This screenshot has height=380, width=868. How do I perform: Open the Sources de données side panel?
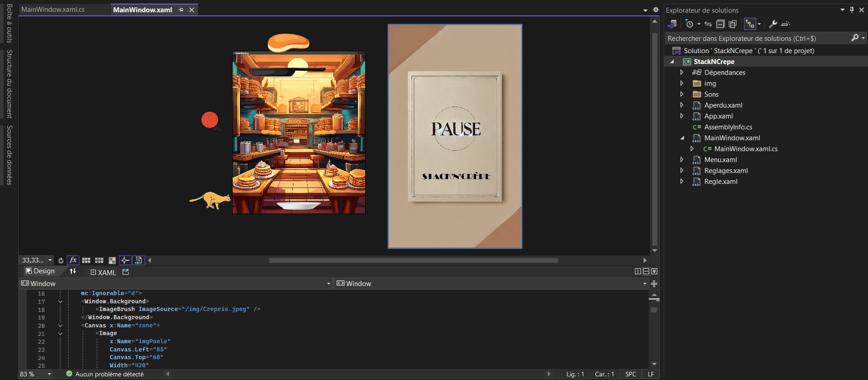(9, 155)
